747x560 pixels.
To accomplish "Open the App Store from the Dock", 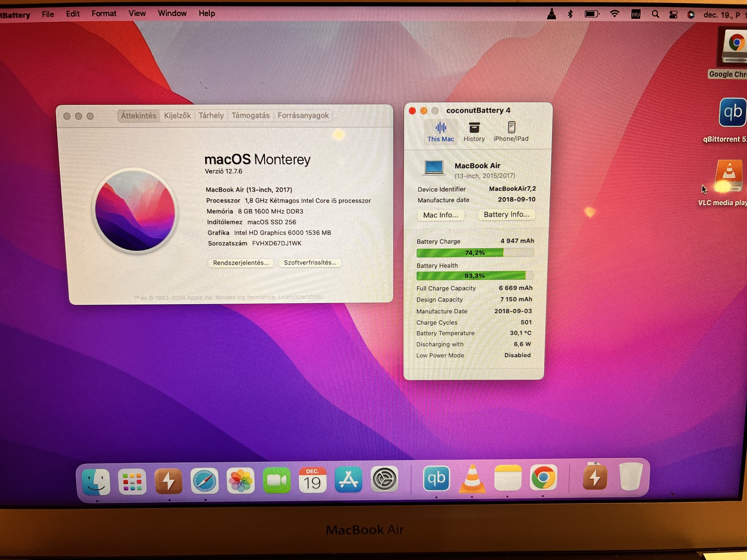I will coord(348,480).
